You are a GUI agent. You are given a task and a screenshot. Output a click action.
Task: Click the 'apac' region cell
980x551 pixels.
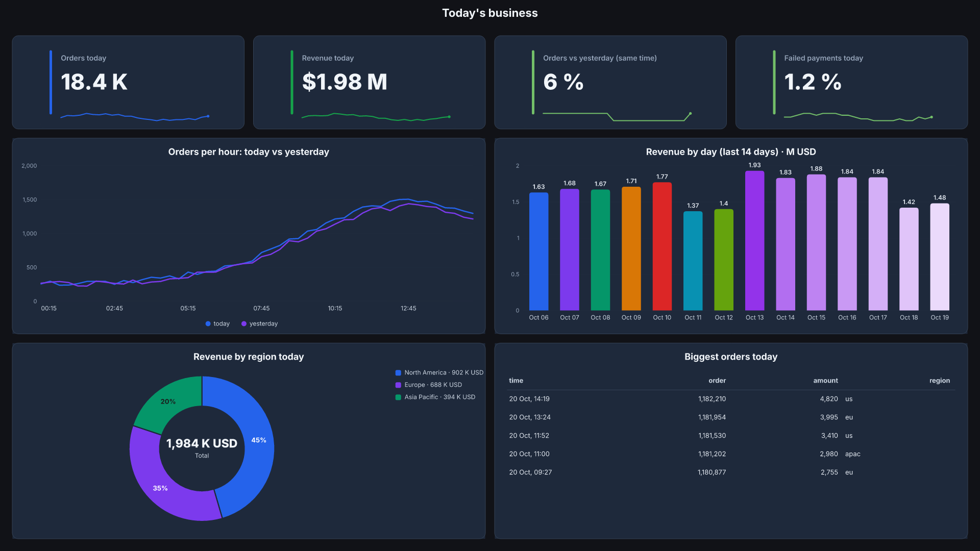pyautogui.click(x=852, y=455)
